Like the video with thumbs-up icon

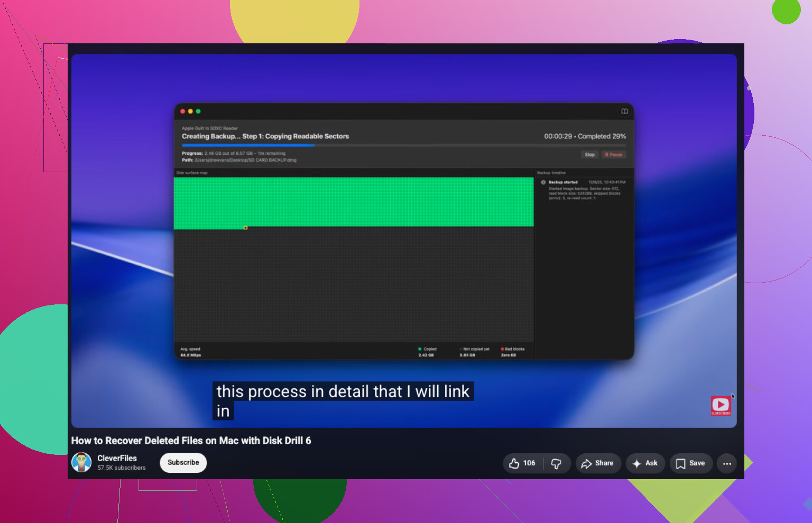tap(522, 463)
